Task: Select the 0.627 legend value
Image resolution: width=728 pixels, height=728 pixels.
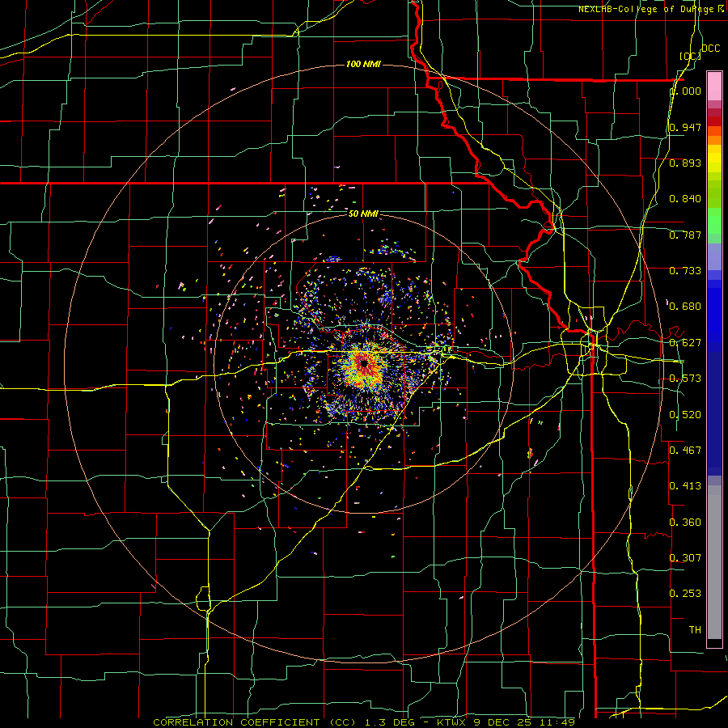Action: (x=685, y=343)
